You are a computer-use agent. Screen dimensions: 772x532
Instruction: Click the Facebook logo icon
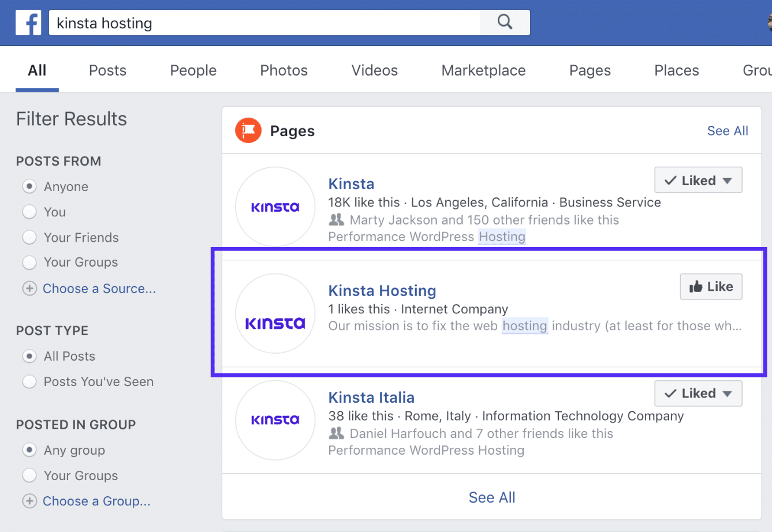[28, 23]
